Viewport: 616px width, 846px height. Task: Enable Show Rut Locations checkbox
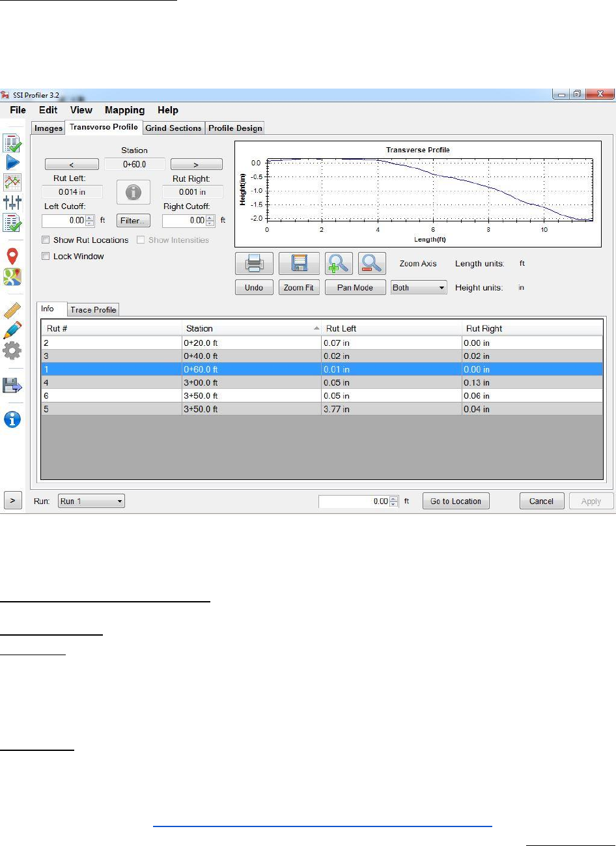pos(46,240)
